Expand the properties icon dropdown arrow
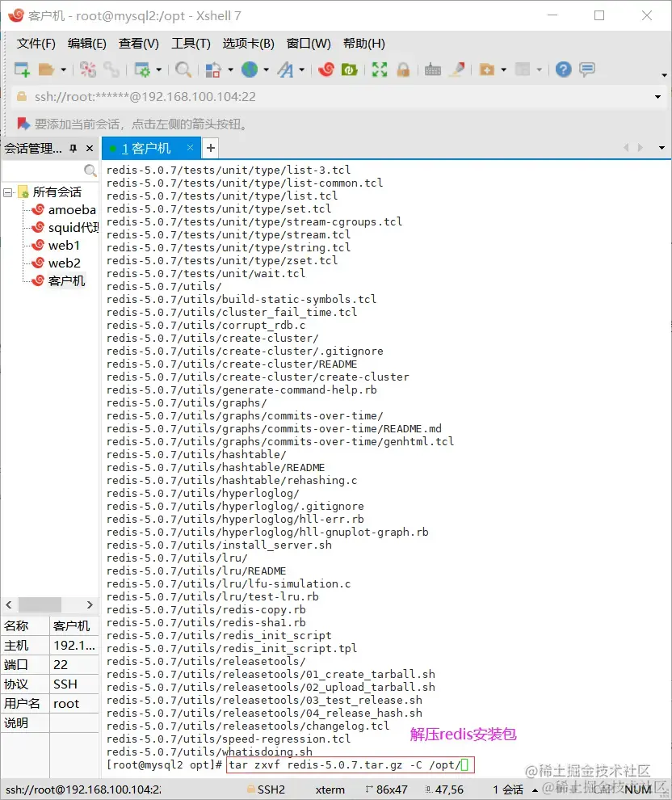Image resolution: width=672 pixels, height=800 pixels. [158, 69]
